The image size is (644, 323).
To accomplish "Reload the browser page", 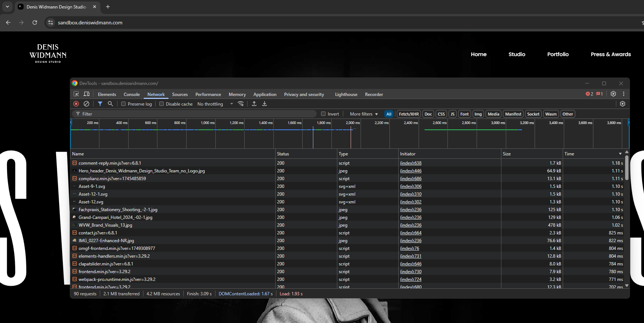I will pos(35,23).
